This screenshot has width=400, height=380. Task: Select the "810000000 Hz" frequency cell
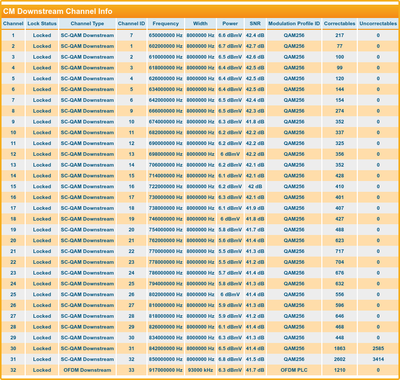click(x=166, y=305)
